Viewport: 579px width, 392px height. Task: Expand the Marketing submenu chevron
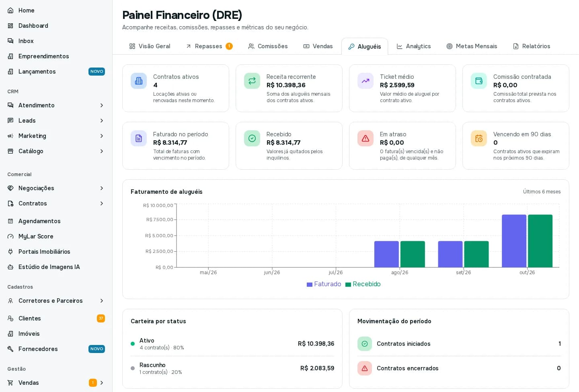tap(102, 136)
